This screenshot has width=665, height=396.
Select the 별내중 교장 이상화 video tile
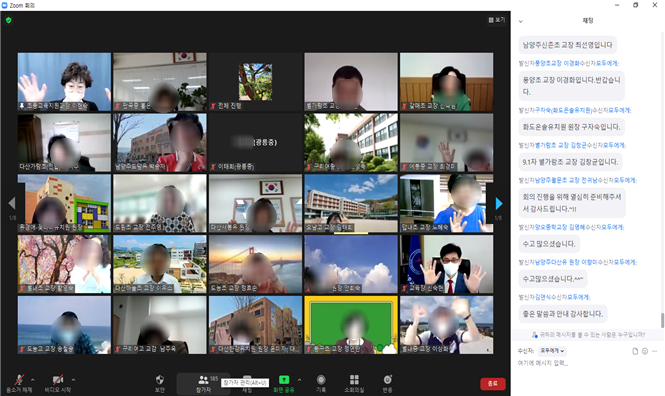click(x=447, y=325)
